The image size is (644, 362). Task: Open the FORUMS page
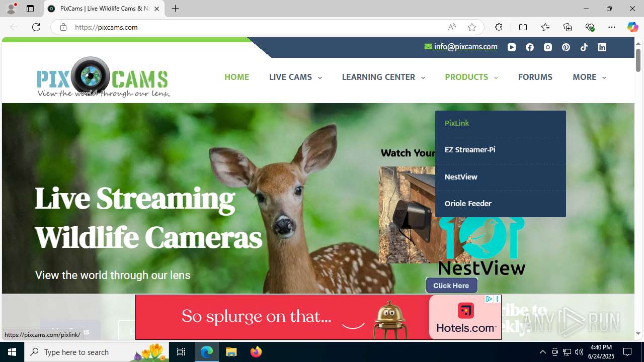535,77
